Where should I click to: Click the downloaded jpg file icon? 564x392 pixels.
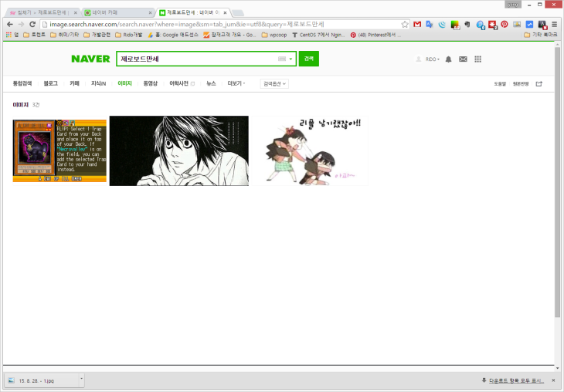pyautogui.click(x=11, y=380)
